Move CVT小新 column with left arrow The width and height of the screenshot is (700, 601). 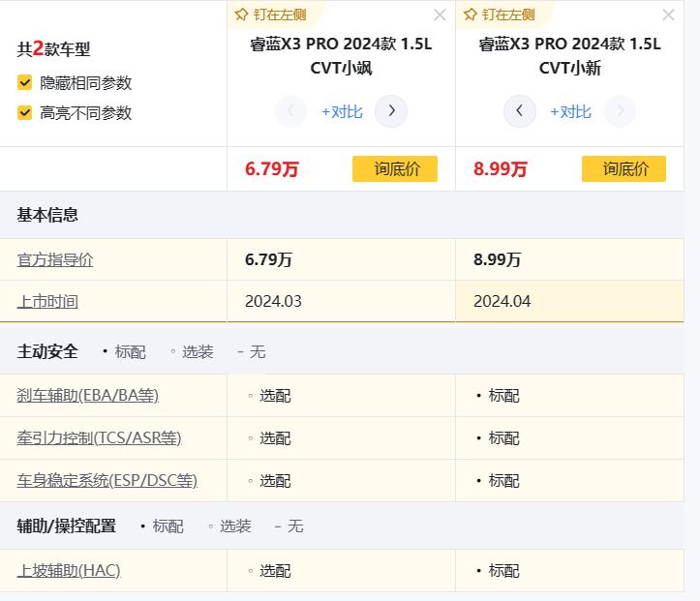click(x=520, y=110)
